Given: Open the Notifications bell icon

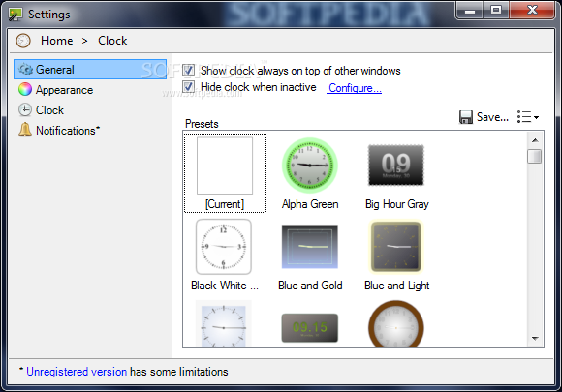Looking at the screenshot, I should coord(25,130).
